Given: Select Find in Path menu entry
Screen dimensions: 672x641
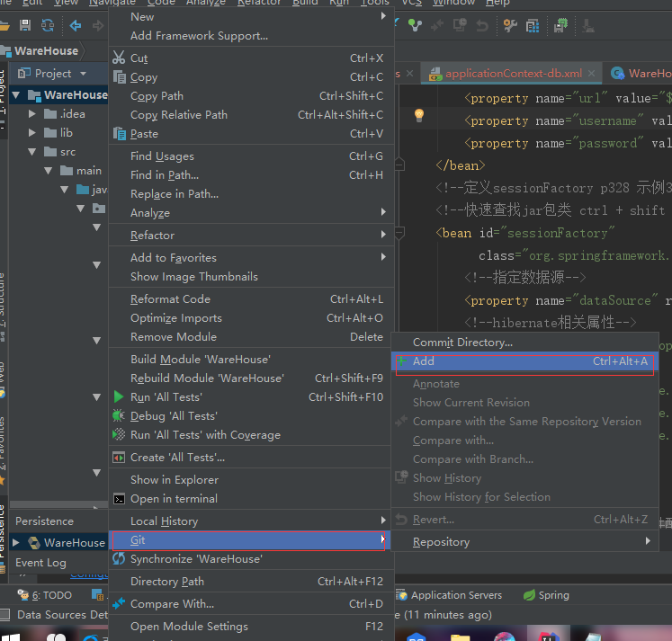Looking at the screenshot, I should click(x=251, y=175).
